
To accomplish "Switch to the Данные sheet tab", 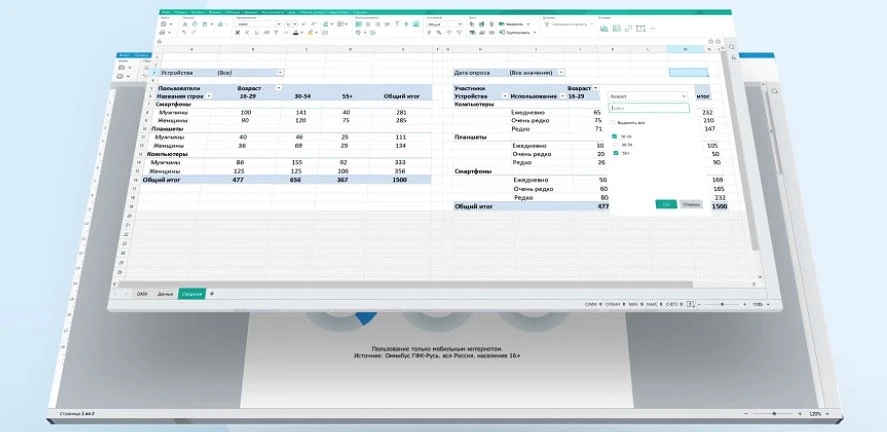I will pos(165,294).
